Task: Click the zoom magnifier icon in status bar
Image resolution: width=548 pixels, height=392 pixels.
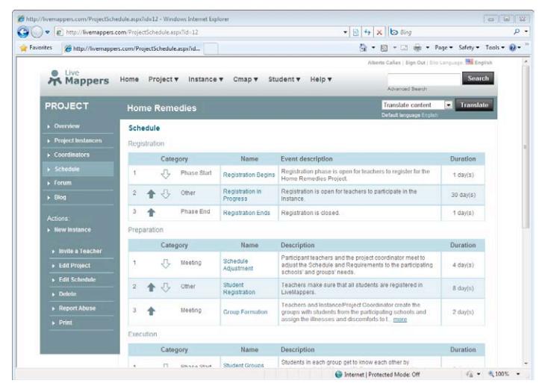Action: coord(491,374)
